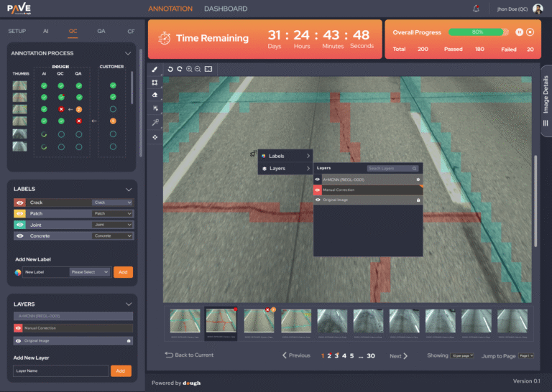Click the undo arrow icon
552x392 pixels.
[x=170, y=69]
